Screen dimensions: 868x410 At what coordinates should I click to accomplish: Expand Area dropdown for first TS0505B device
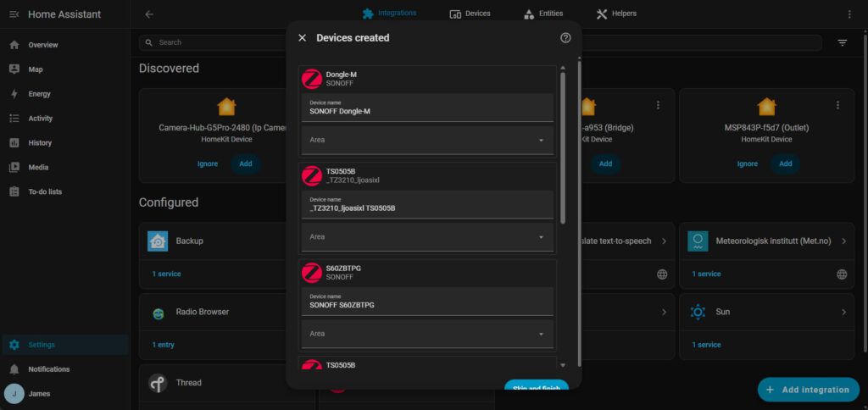[x=541, y=237]
